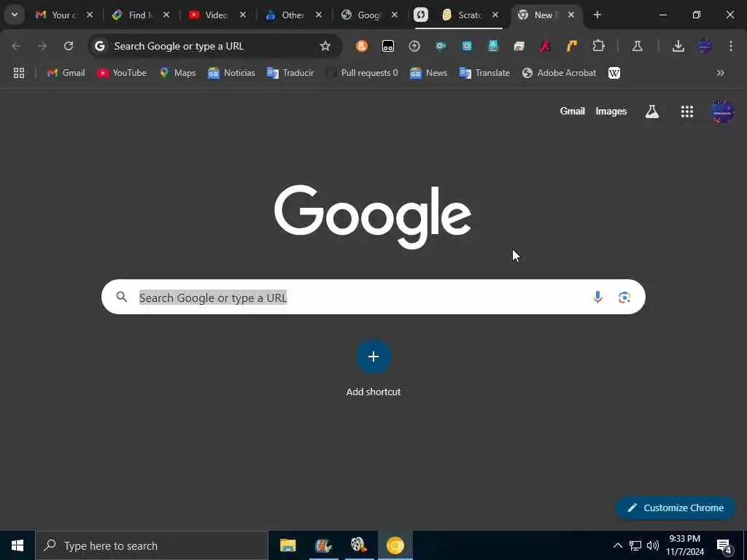
Task: Add a shortcut with the plus circle
Action: pyautogui.click(x=373, y=357)
